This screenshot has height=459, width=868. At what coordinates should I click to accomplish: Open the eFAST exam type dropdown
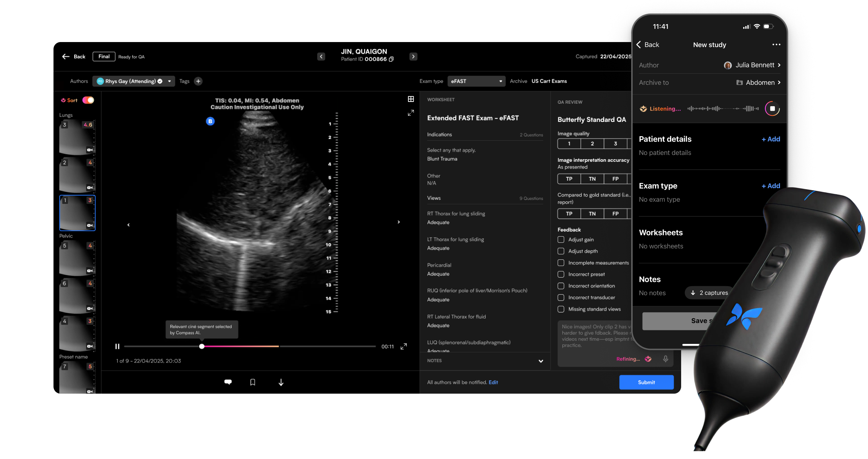(x=476, y=81)
